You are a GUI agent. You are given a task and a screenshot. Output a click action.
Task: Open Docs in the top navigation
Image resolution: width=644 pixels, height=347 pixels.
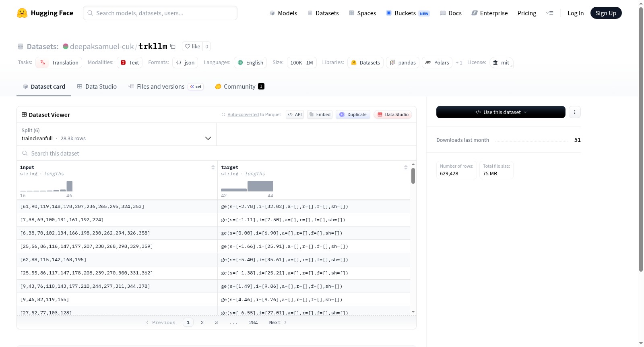[451, 13]
